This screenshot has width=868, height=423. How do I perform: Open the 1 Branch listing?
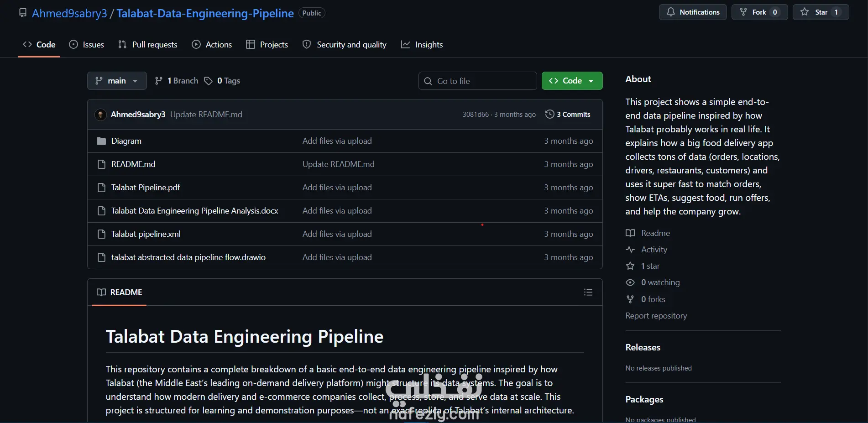182,81
